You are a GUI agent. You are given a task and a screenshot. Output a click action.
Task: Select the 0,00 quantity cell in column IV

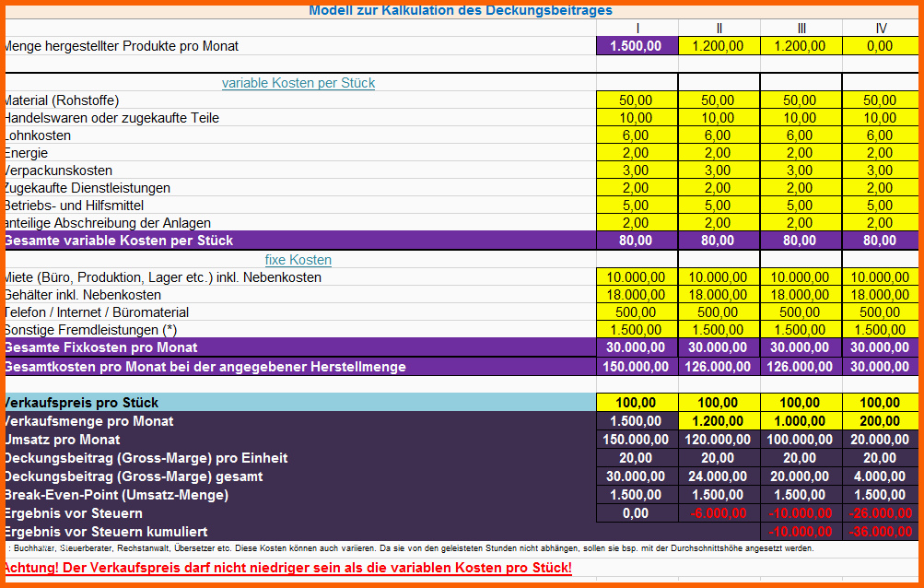(x=880, y=46)
